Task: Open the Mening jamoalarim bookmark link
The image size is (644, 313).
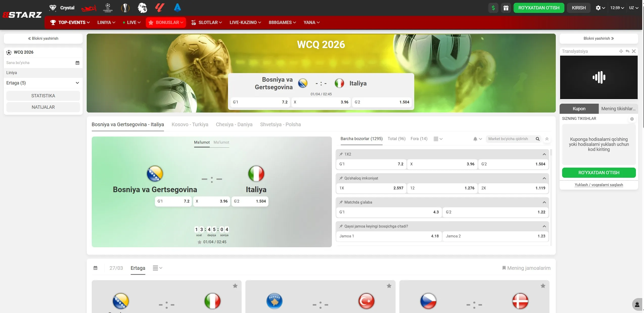Action: pos(526,268)
